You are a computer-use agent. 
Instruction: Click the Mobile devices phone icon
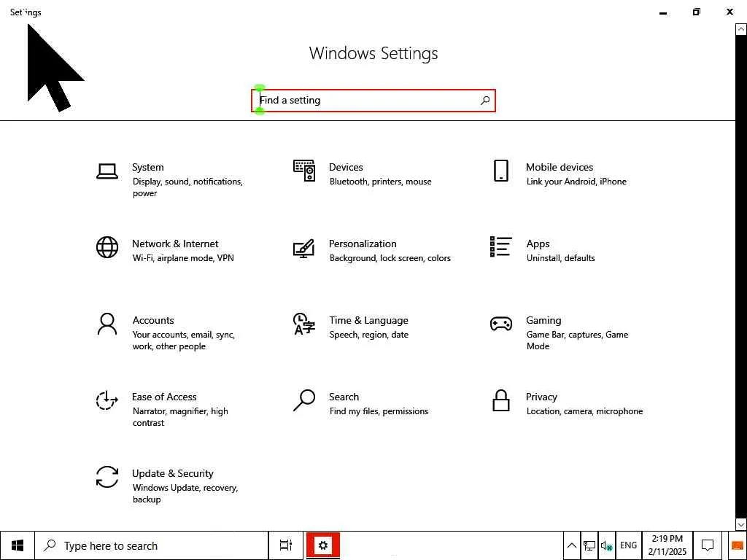[x=500, y=171]
